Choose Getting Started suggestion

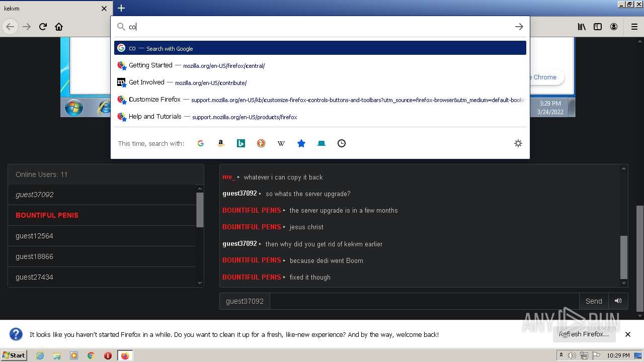[x=320, y=65]
